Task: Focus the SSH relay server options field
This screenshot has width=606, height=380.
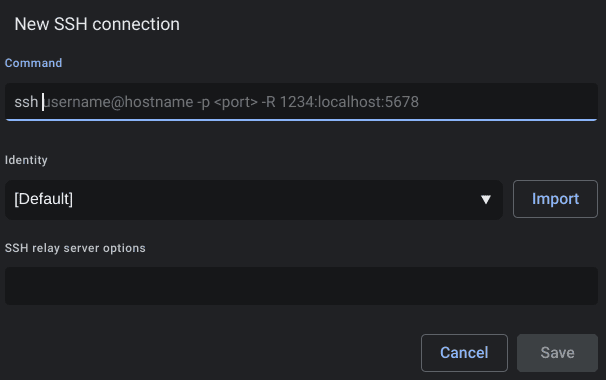Action: pyautogui.click(x=301, y=286)
